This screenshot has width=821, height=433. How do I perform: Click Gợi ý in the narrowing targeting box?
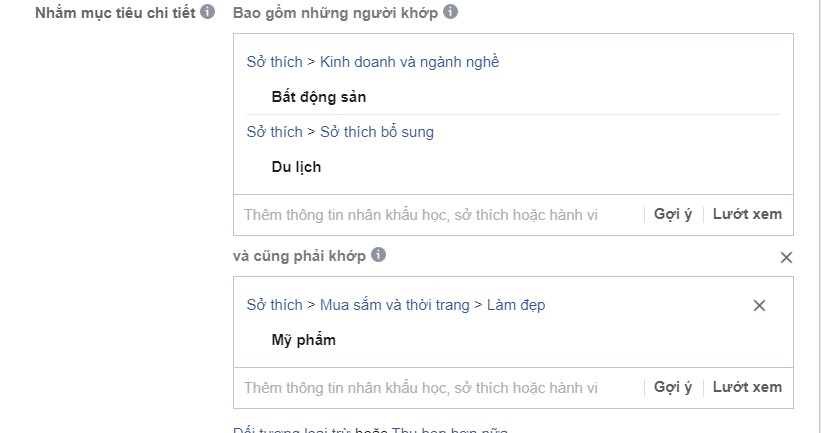(673, 387)
